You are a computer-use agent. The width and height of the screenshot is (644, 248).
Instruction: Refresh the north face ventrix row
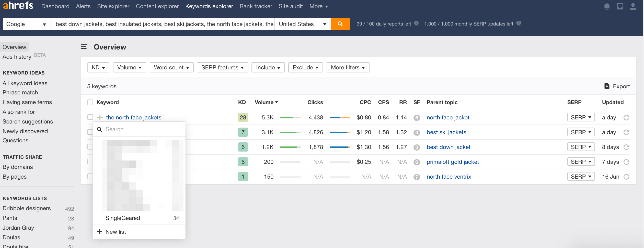click(x=626, y=177)
